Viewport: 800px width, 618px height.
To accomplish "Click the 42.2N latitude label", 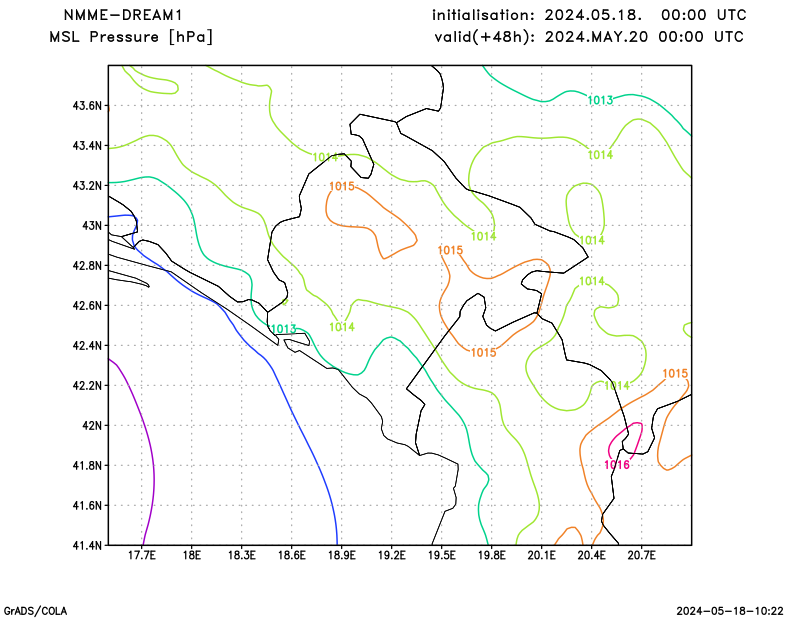I will (x=87, y=385).
